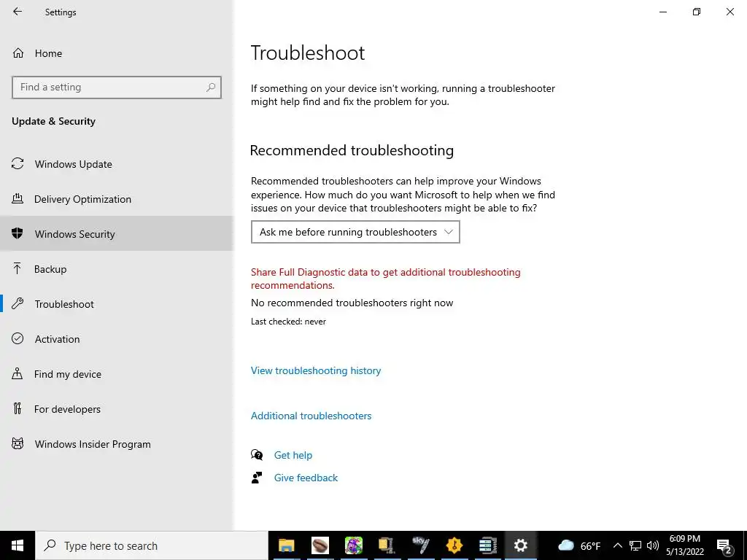Image resolution: width=747 pixels, height=560 pixels.
Task: Click the Delivery Optimization icon
Action: [18, 198]
